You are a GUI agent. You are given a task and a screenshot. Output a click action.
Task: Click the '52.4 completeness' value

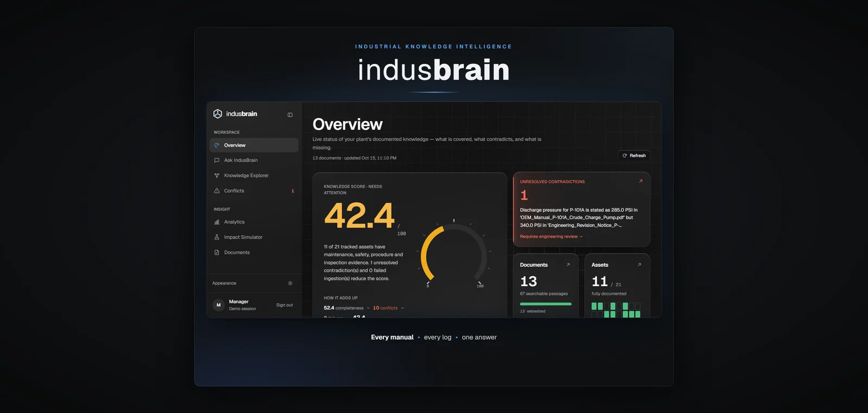(x=343, y=308)
